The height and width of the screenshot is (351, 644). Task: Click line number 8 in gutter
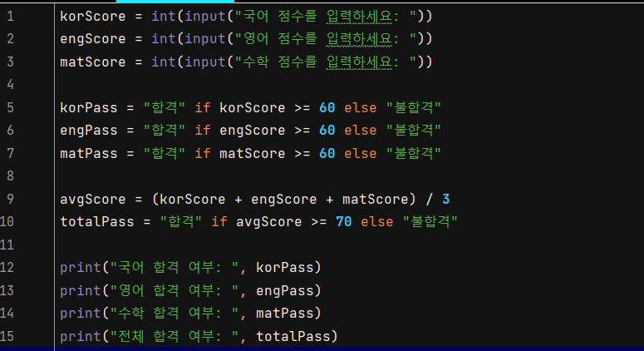point(10,175)
